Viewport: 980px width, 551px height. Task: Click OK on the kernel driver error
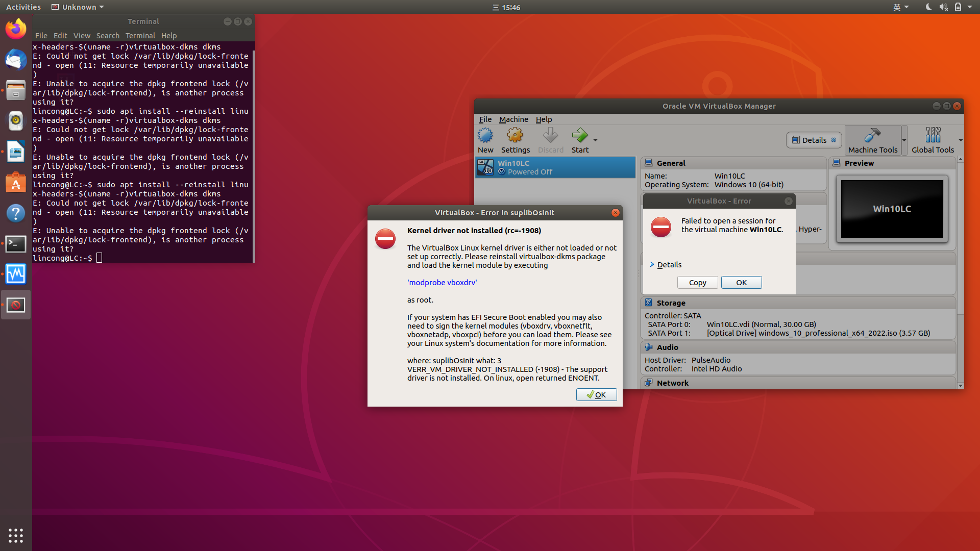click(596, 394)
